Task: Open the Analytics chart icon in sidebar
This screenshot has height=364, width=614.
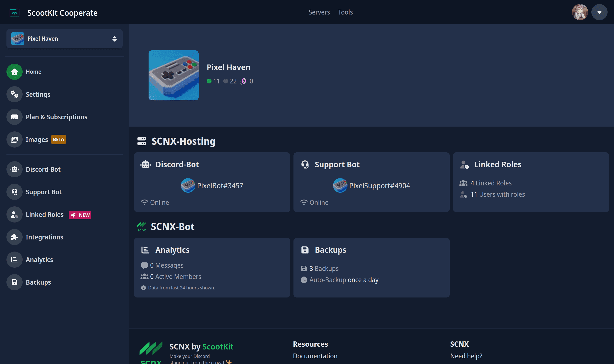Action: coord(14,260)
